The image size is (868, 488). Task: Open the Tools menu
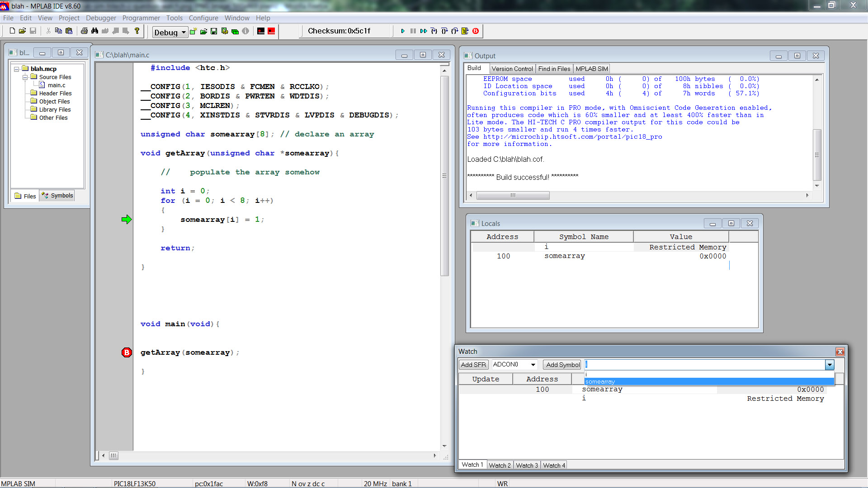click(175, 18)
